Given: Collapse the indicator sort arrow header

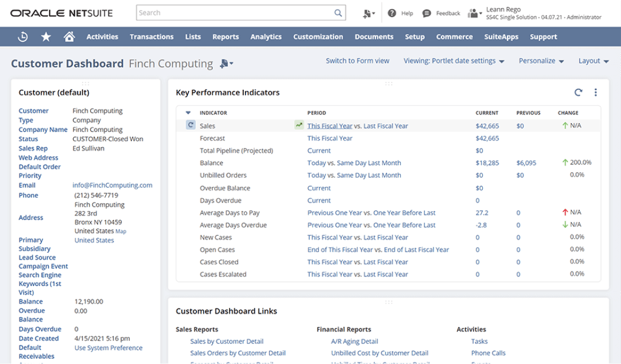Looking at the screenshot, I should point(189,113).
